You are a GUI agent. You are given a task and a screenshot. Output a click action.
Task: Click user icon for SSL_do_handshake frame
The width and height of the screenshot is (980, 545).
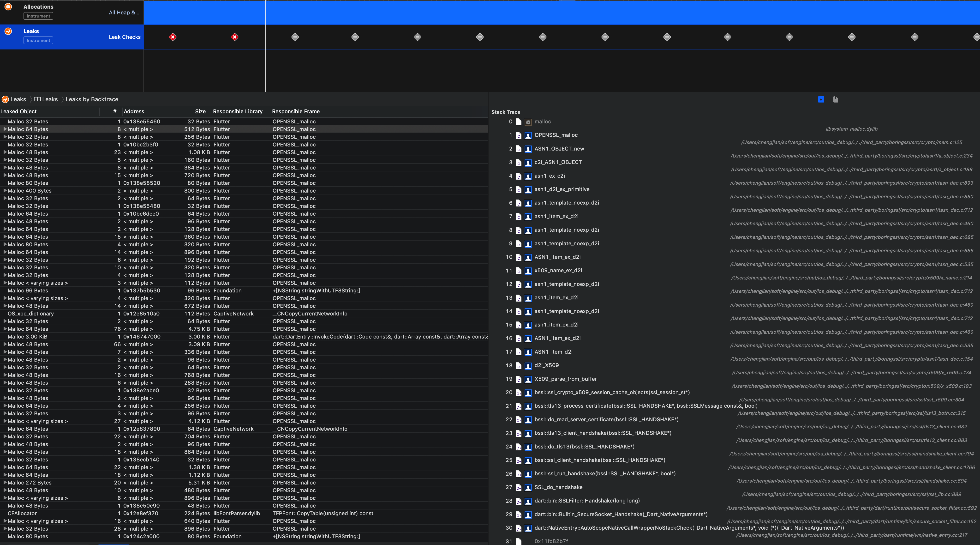point(528,488)
